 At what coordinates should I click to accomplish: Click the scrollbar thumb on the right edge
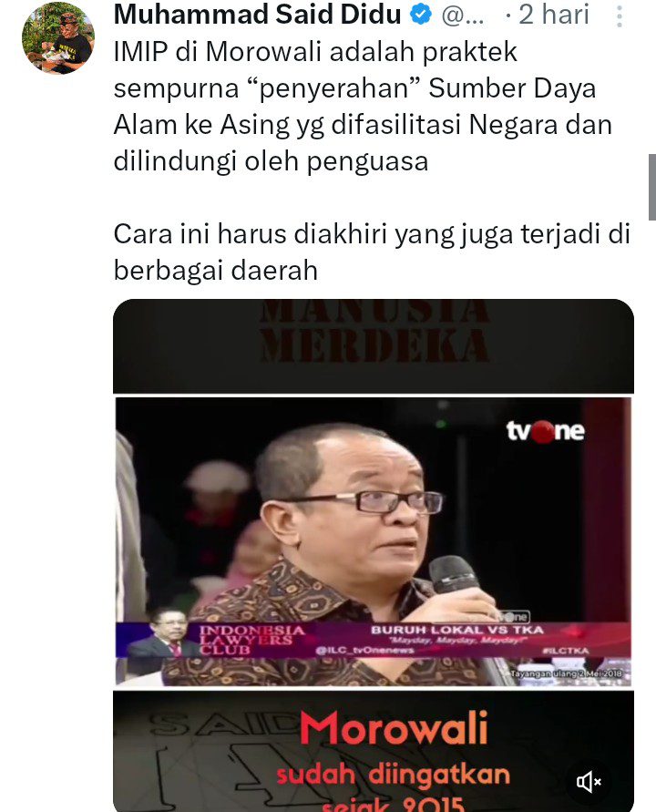[x=651, y=188]
